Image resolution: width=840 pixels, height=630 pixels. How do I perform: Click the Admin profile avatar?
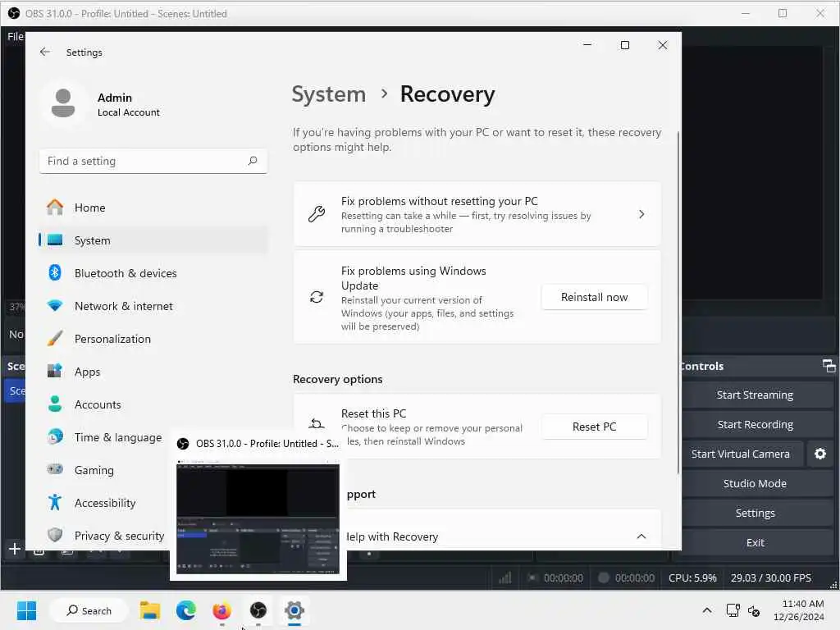[x=63, y=103]
